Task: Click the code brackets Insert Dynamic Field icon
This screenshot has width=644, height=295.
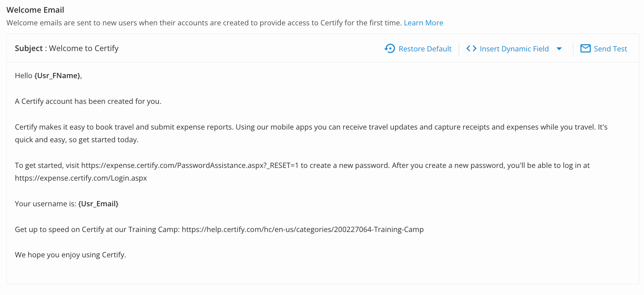Action: tap(471, 49)
